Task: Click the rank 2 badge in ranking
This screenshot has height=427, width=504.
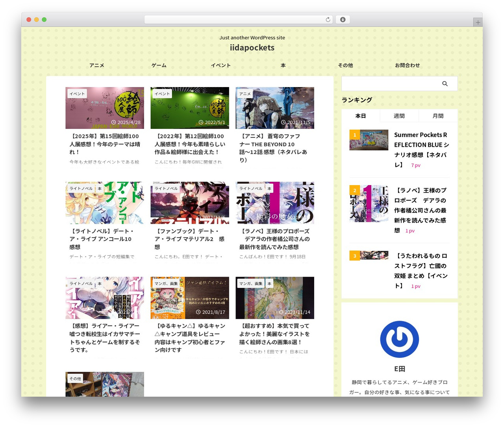Action: coord(354,190)
